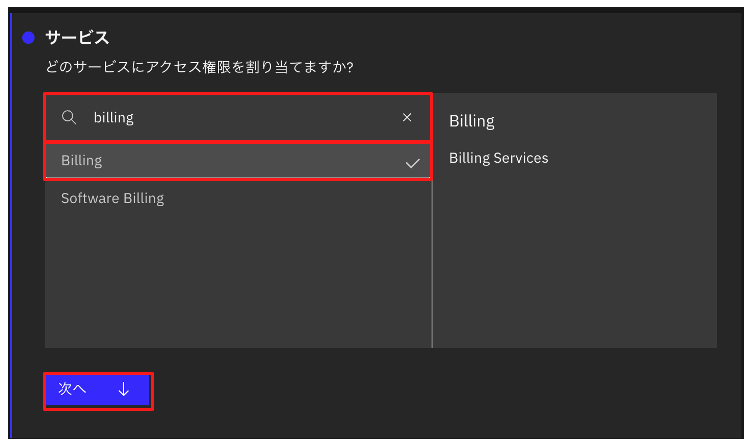Click the magnifier search icon
752x445 pixels.
pos(69,117)
